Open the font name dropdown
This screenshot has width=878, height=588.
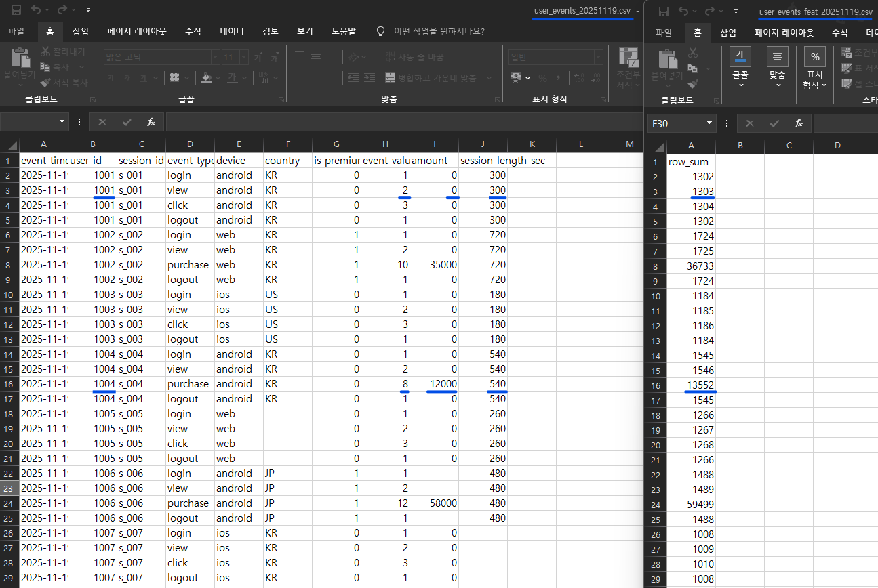pyautogui.click(x=215, y=57)
